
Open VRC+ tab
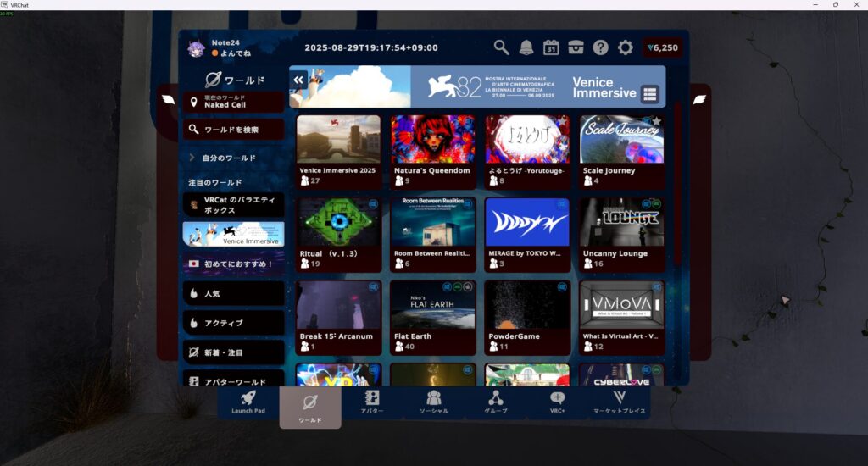(x=558, y=402)
